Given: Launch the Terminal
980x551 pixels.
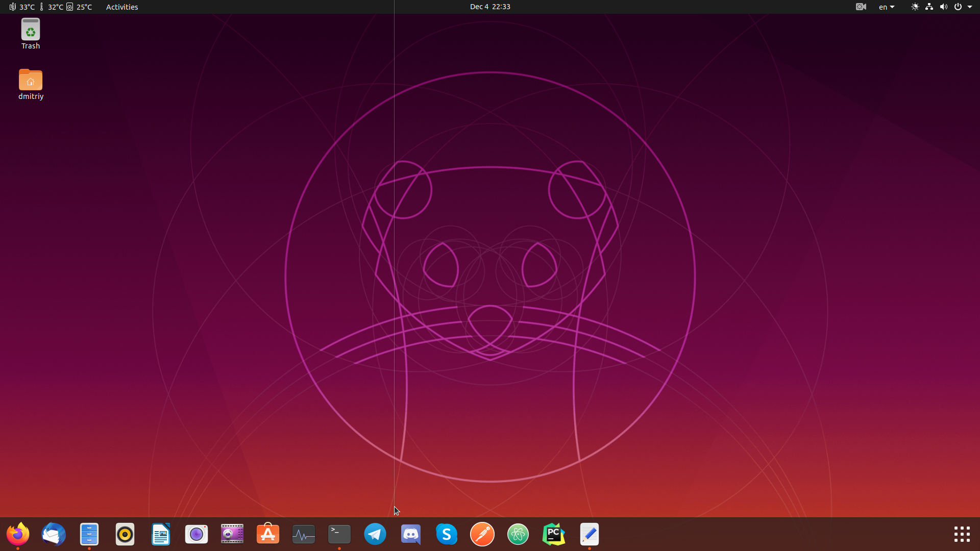Looking at the screenshot, I should (339, 534).
